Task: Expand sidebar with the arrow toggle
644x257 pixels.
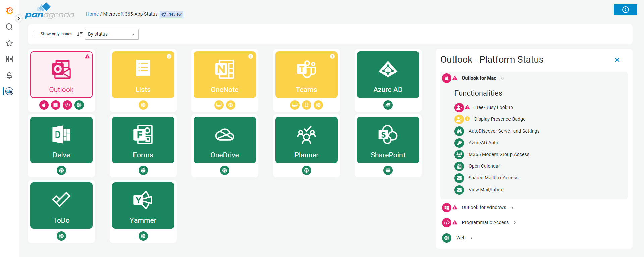Action: [x=19, y=18]
